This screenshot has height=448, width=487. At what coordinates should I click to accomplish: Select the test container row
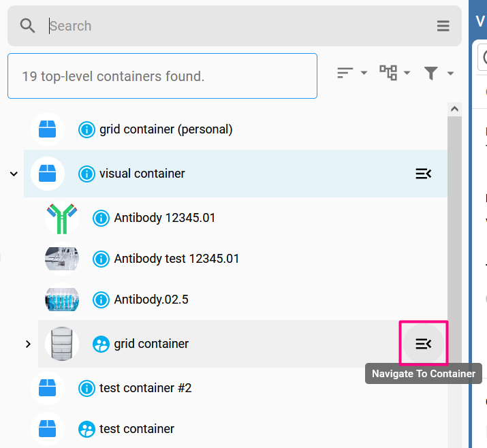click(236, 429)
